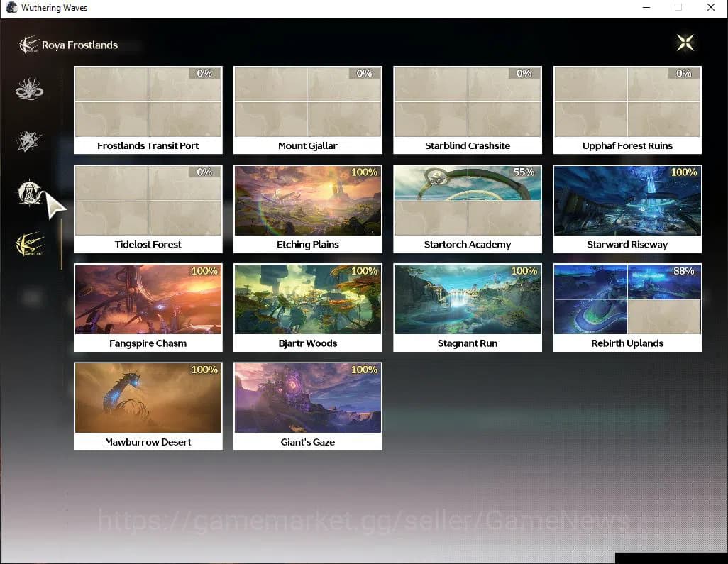
Task: Click the Roya Frostlands emblem beside the title
Action: 30,44
